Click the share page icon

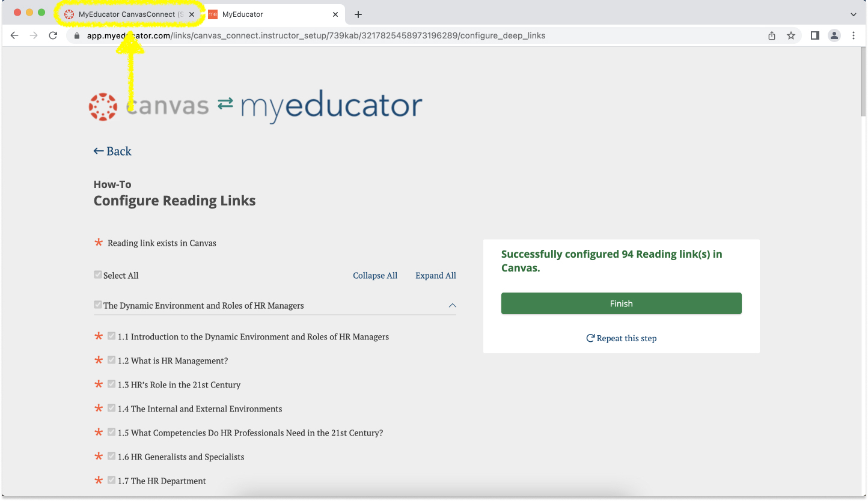(x=772, y=35)
